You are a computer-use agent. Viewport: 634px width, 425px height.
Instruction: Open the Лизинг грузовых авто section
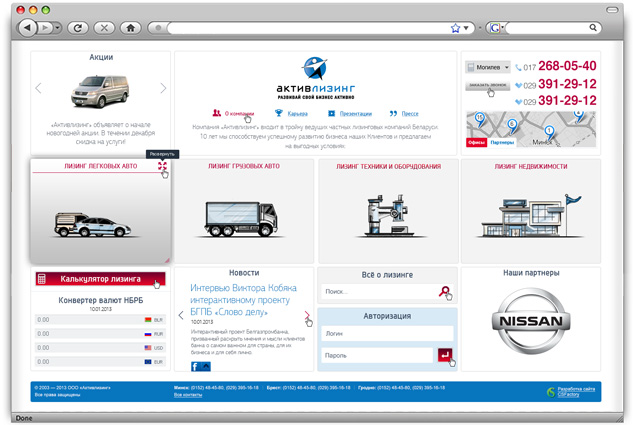tap(244, 166)
